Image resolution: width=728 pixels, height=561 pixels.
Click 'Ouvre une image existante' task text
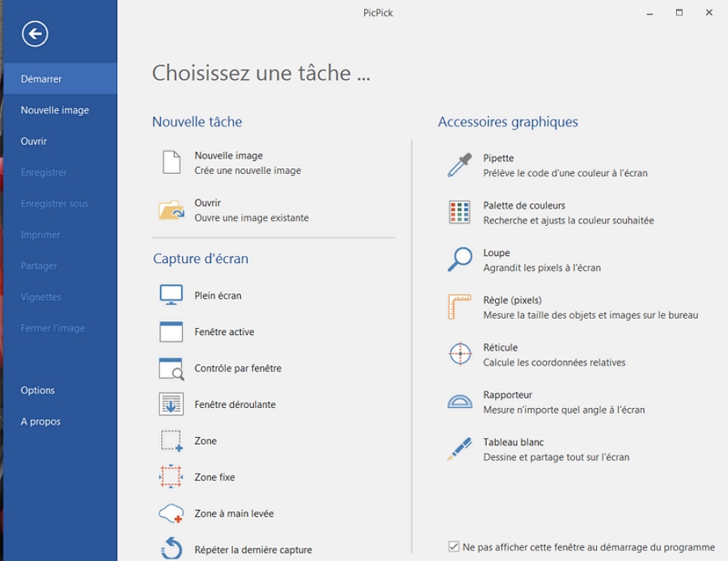pyautogui.click(x=252, y=218)
